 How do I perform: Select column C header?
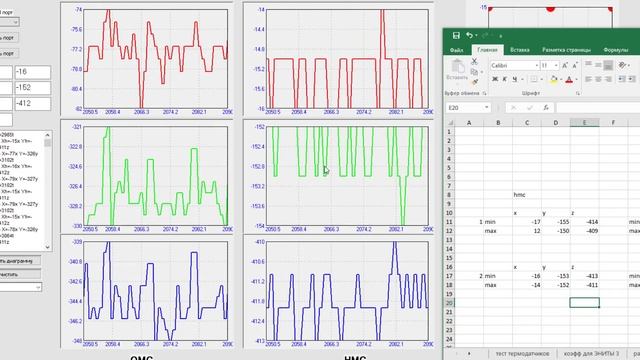527,122
